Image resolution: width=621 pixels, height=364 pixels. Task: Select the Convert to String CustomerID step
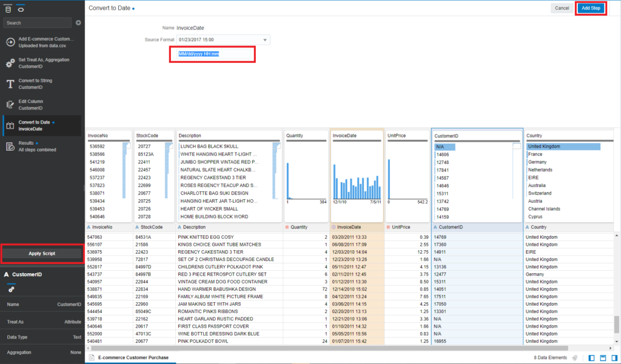coord(42,84)
